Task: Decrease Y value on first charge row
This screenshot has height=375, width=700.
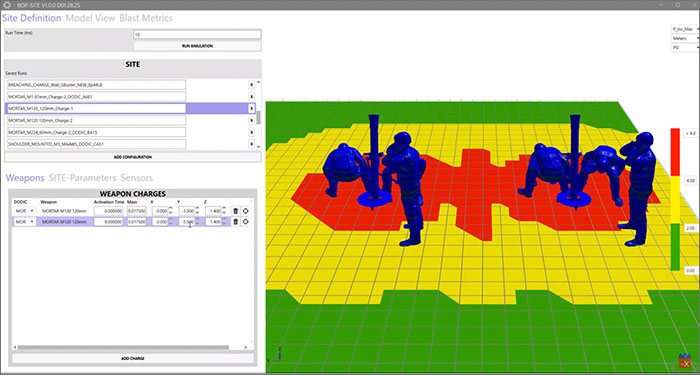Action: 198,212
